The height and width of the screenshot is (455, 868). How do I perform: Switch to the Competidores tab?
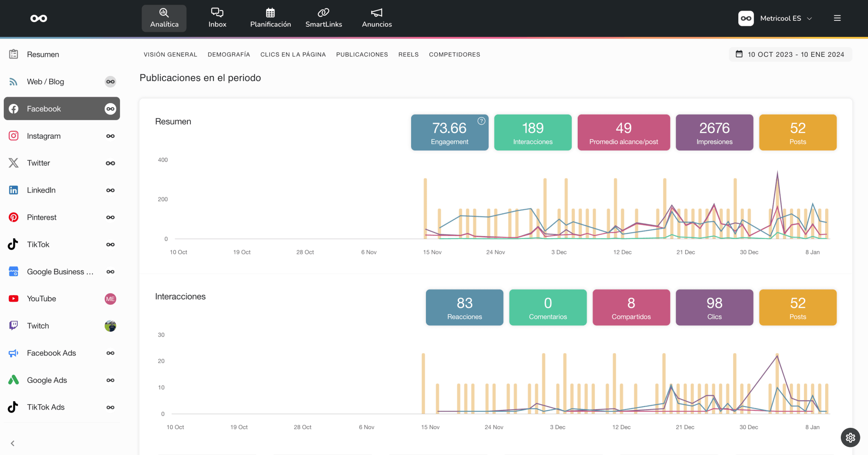pyautogui.click(x=454, y=54)
